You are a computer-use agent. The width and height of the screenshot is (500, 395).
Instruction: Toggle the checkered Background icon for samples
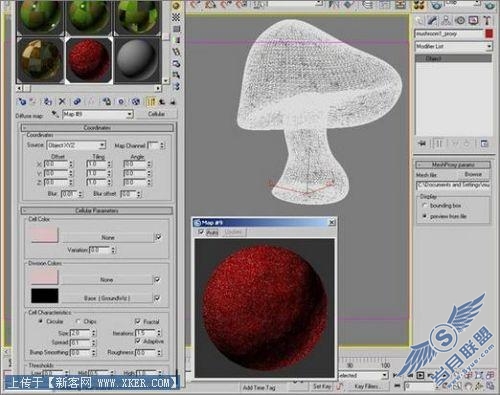coord(176,17)
